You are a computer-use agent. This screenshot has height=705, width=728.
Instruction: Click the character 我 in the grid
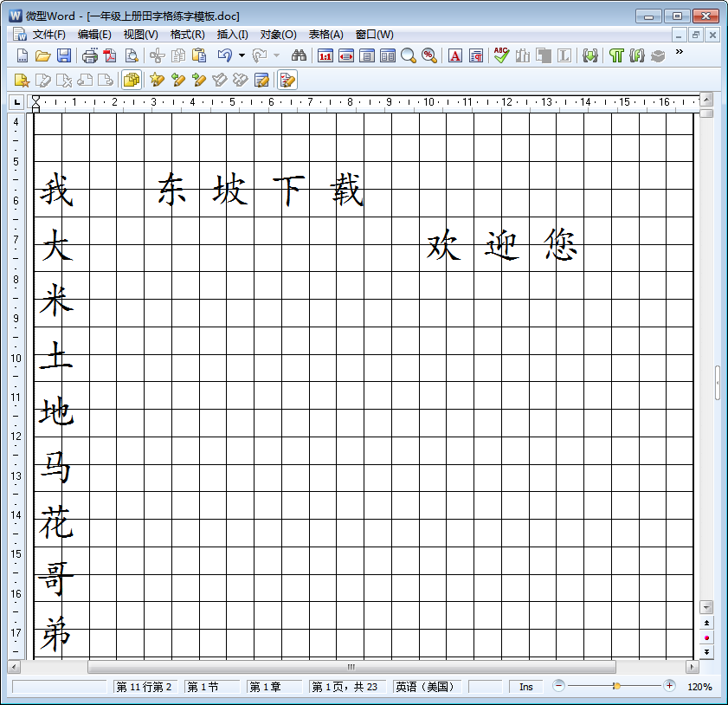[x=56, y=190]
